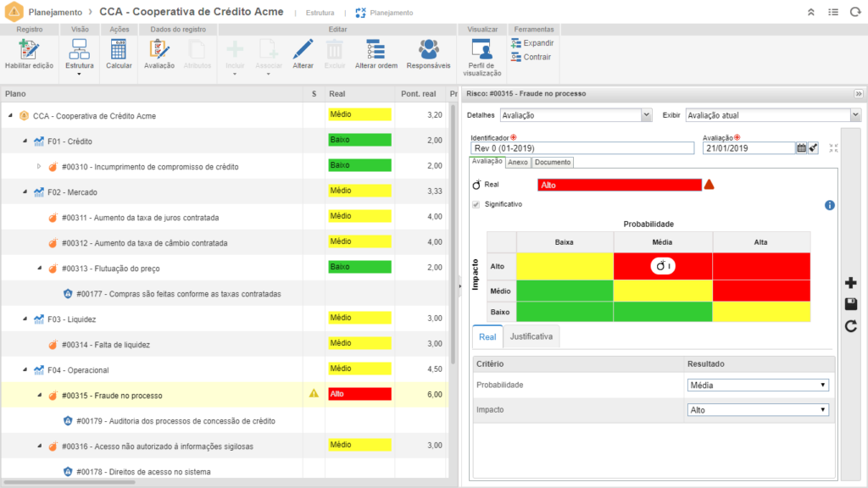
Task: Click the save disk icon in right panel
Action: click(x=851, y=304)
